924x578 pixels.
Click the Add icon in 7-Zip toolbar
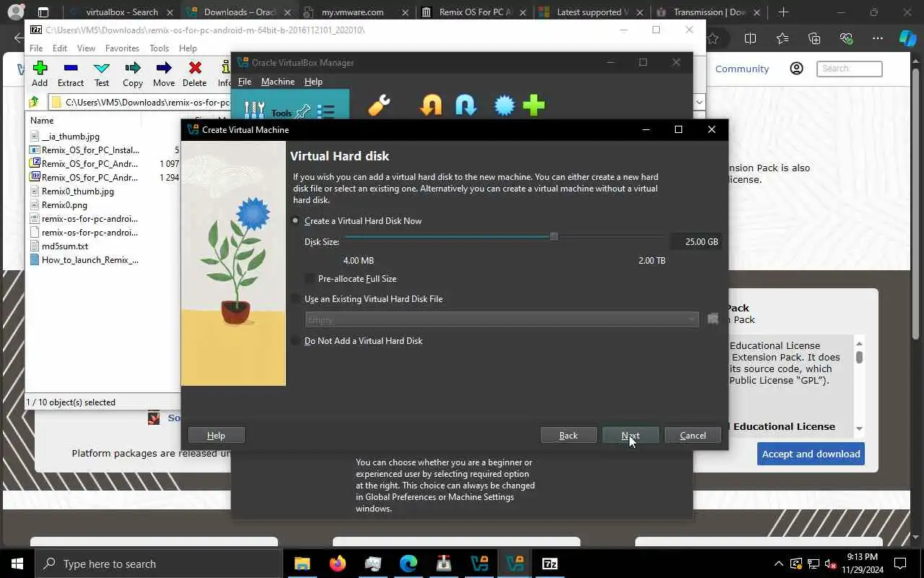coord(40,68)
